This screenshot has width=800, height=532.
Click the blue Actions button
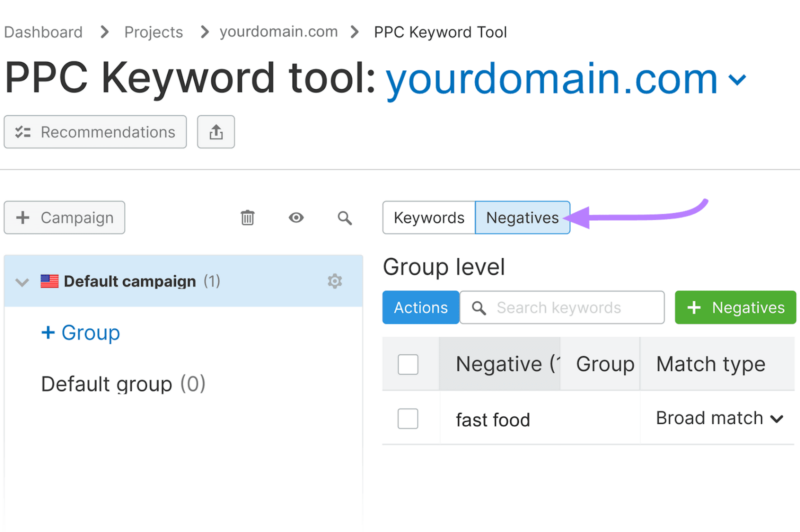pyautogui.click(x=420, y=307)
